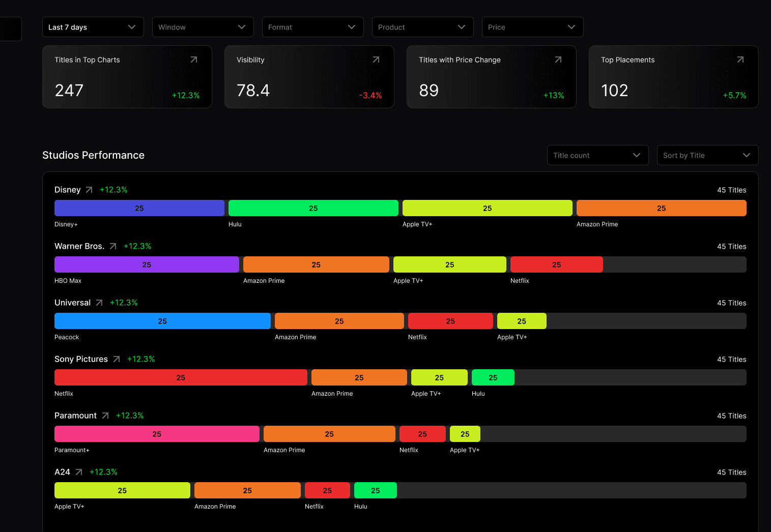
Task: Open A24 studio arrow icon
Action: tap(79, 472)
